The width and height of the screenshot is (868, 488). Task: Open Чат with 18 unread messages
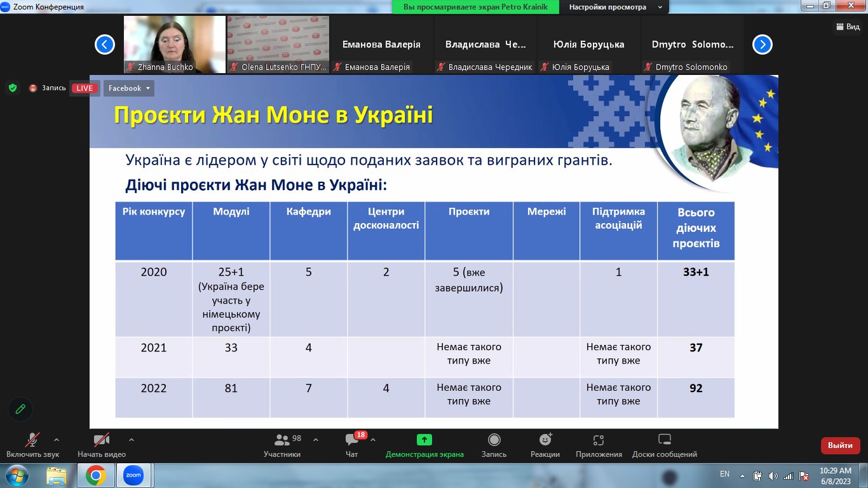pyautogui.click(x=352, y=445)
